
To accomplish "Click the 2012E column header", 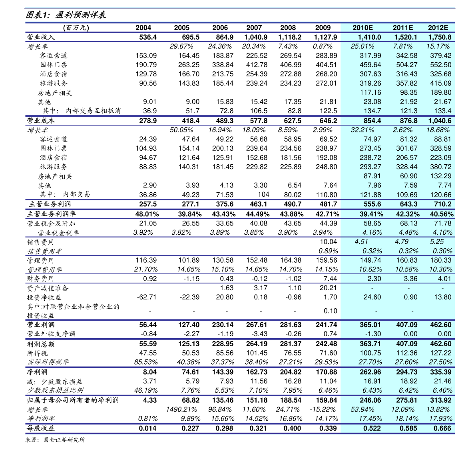I will point(438,28).
